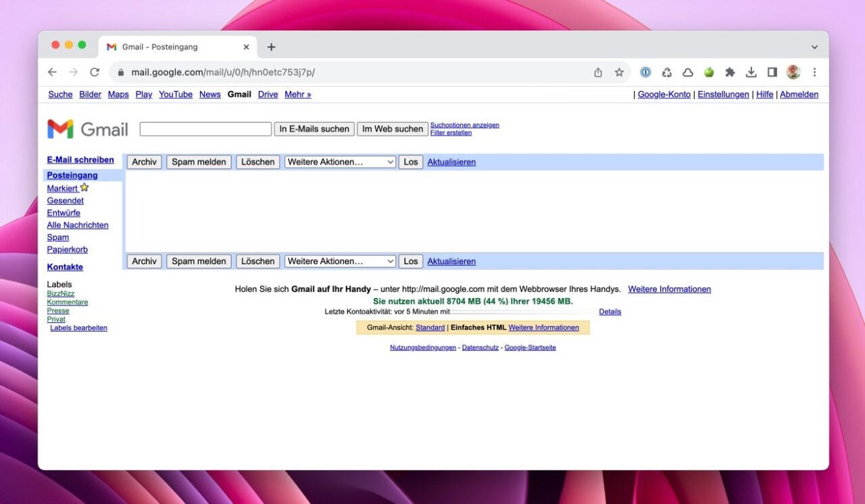Open the tab search chevron
The height and width of the screenshot is (504, 865).
814,47
